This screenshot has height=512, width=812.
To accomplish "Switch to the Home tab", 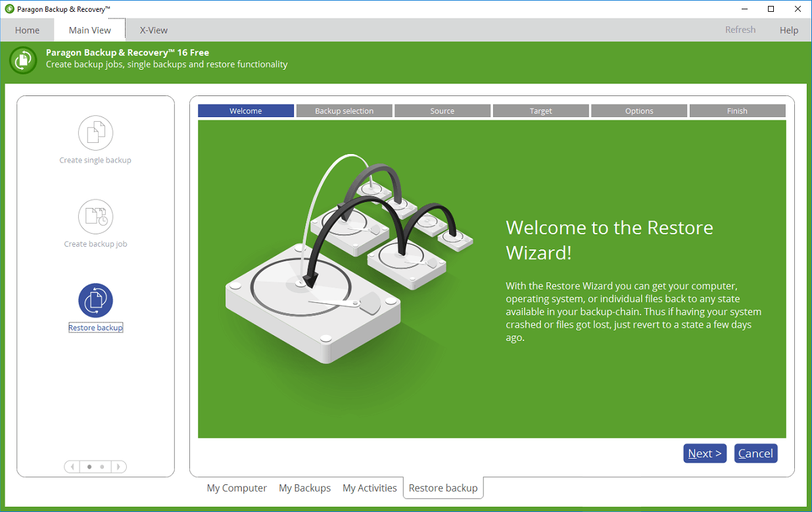I will 27,30.
